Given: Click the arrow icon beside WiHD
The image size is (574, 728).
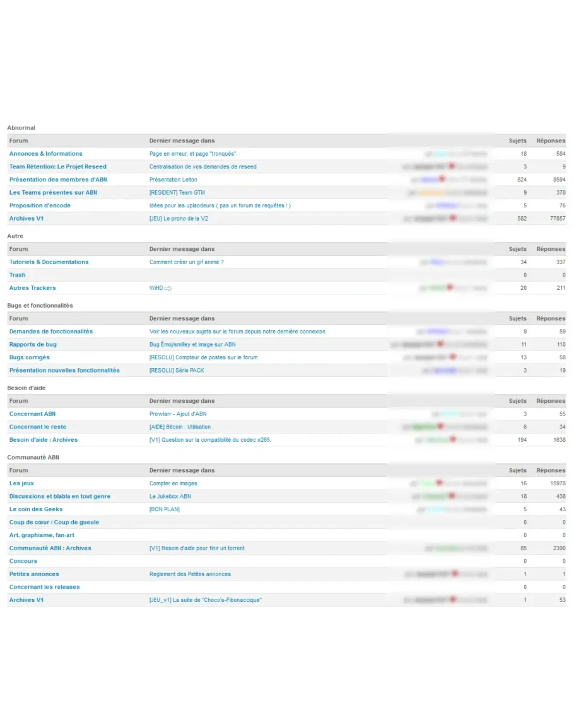Looking at the screenshot, I should [x=168, y=288].
